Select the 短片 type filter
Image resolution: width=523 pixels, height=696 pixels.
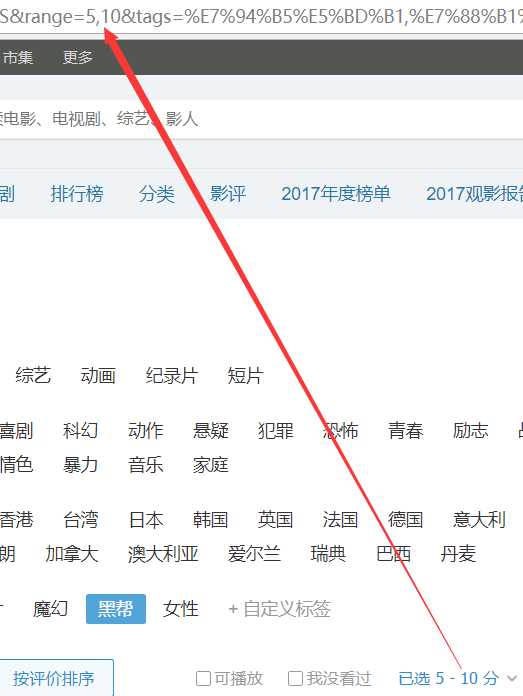click(x=246, y=376)
